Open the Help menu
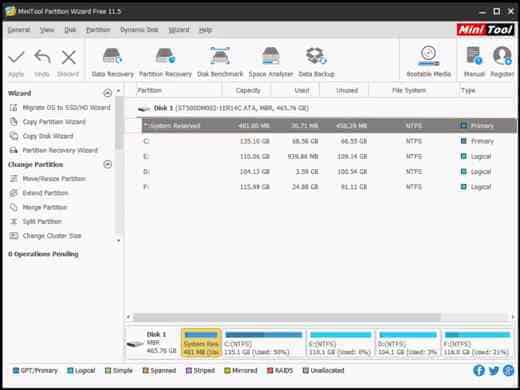This screenshot has height=390, width=520. (x=205, y=30)
